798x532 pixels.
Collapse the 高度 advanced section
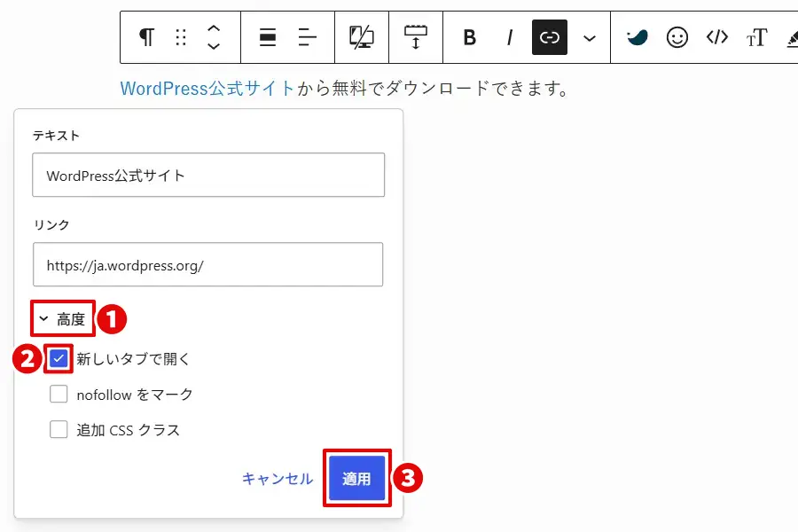[x=62, y=318]
